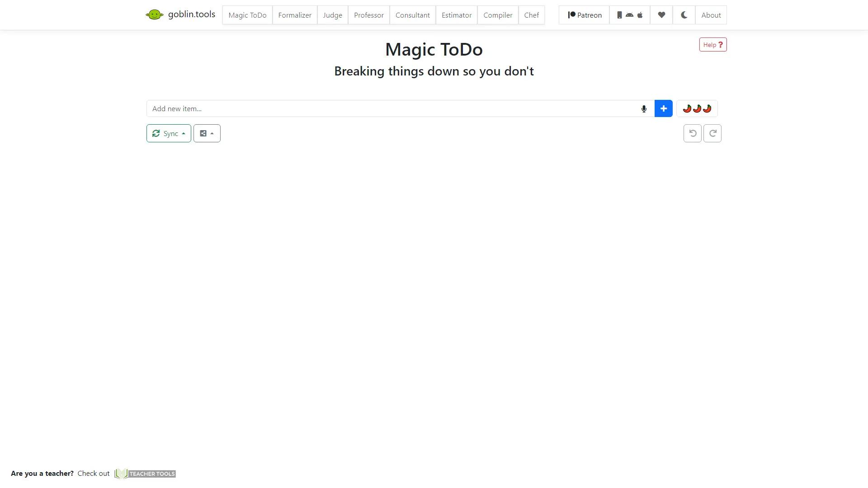Image resolution: width=868 pixels, height=488 pixels.
Task: Open the Chef tool
Action: tap(531, 14)
